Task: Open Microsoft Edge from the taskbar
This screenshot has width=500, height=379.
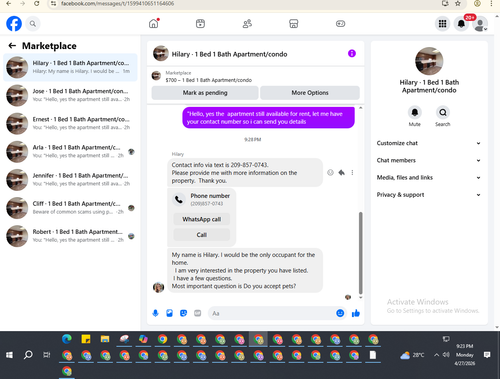Action: click(67, 339)
